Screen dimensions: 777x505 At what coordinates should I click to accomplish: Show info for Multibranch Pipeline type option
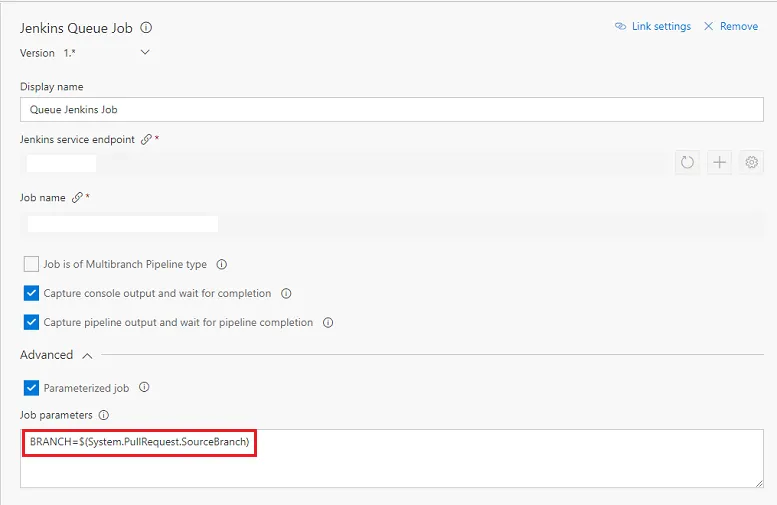click(x=222, y=264)
